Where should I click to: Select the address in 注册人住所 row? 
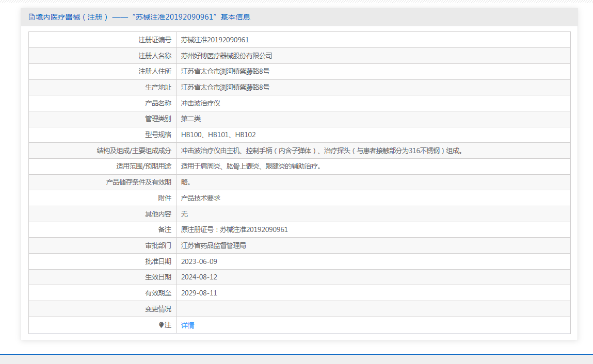pyautogui.click(x=225, y=72)
